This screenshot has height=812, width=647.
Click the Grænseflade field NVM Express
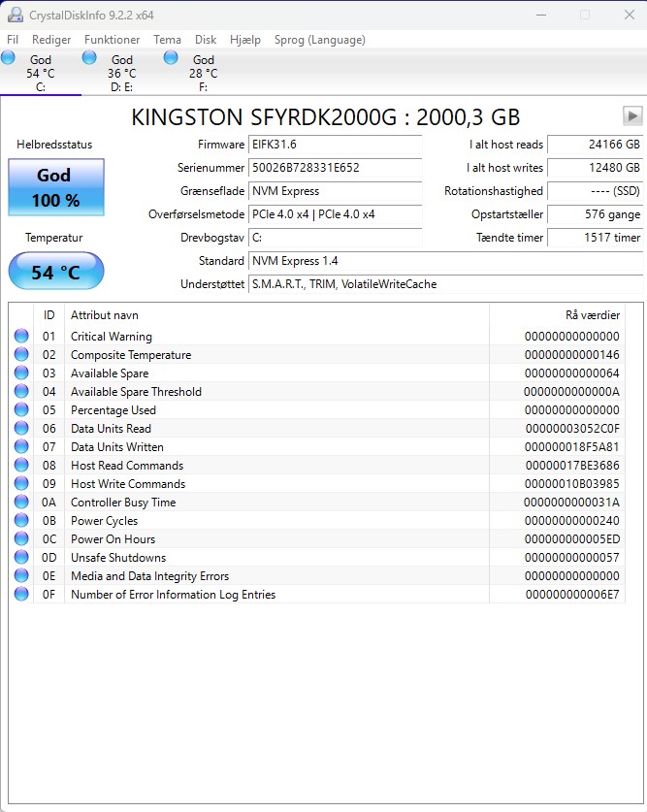336,191
